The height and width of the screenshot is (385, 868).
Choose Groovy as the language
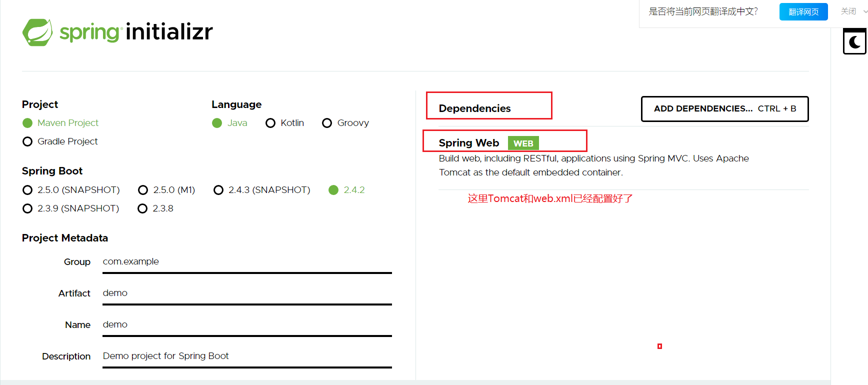pyautogui.click(x=345, y=123)
